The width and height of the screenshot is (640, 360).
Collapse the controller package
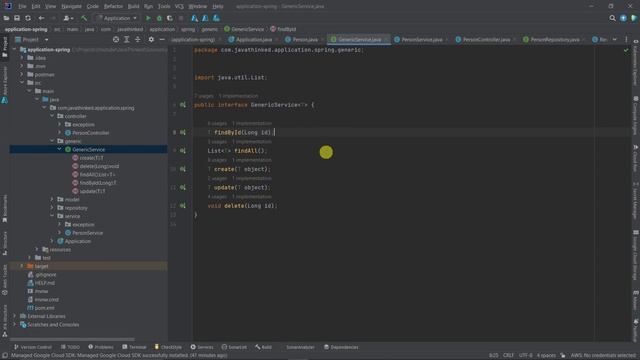[x=52, y=116]
